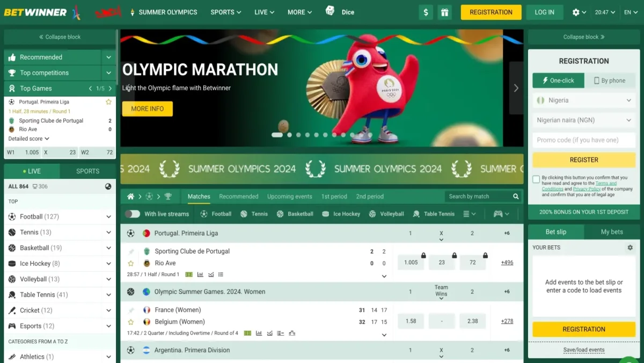Open the Matches tab
The width and height of the screenshot is (644, 363).
click(199, 197)
